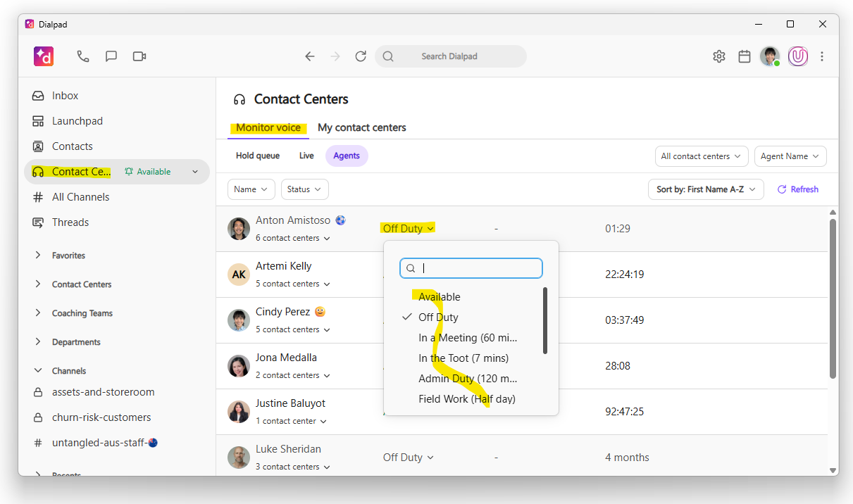
Task: Click Cindy Perez agent name
Action: tap(284, 312)
